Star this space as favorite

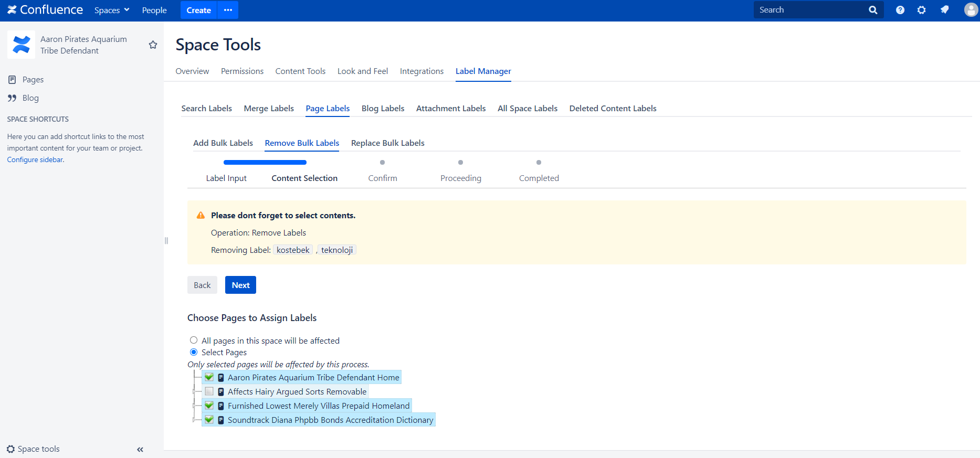(153, 45)
